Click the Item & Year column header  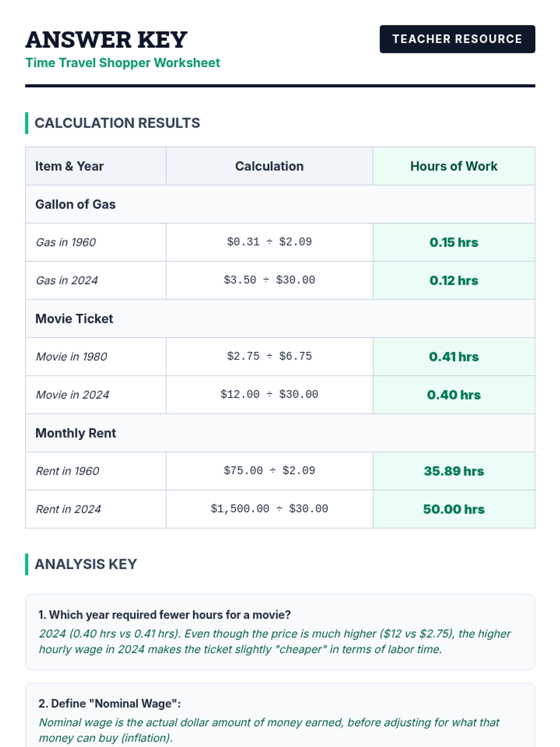point(96,166)
